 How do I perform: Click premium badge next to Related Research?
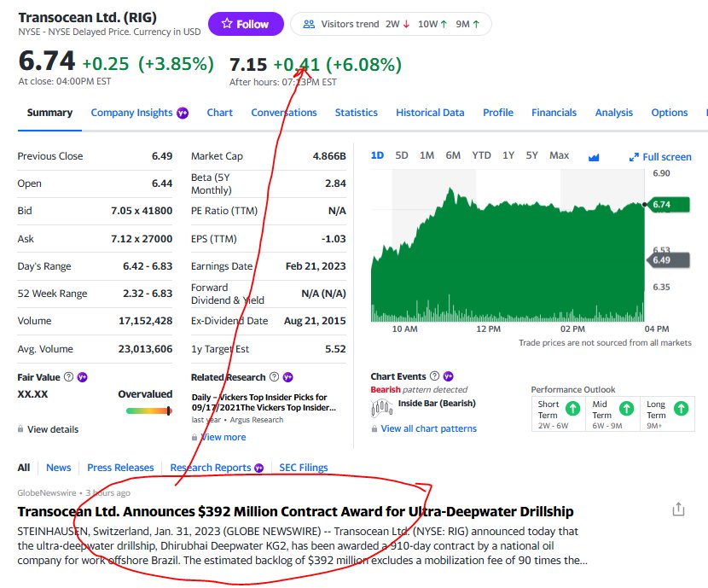pyautogui.click(x=287, y=377)
